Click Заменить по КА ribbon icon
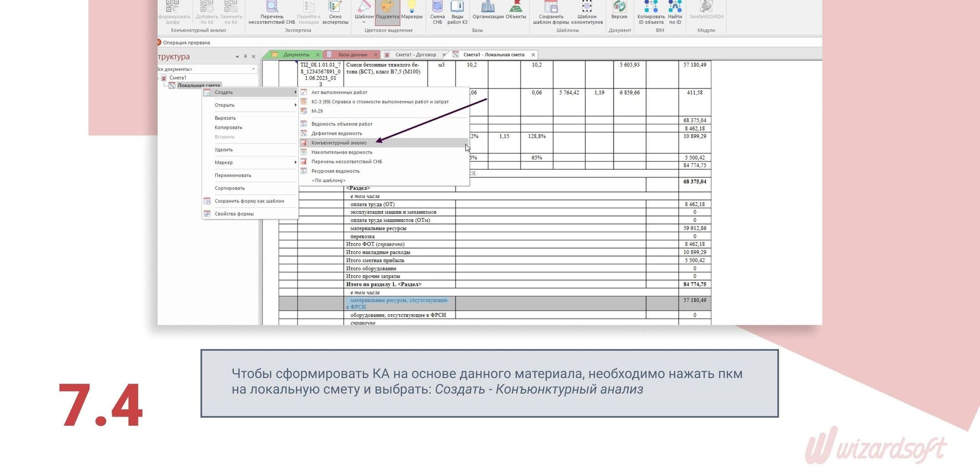 coord(231,12)
